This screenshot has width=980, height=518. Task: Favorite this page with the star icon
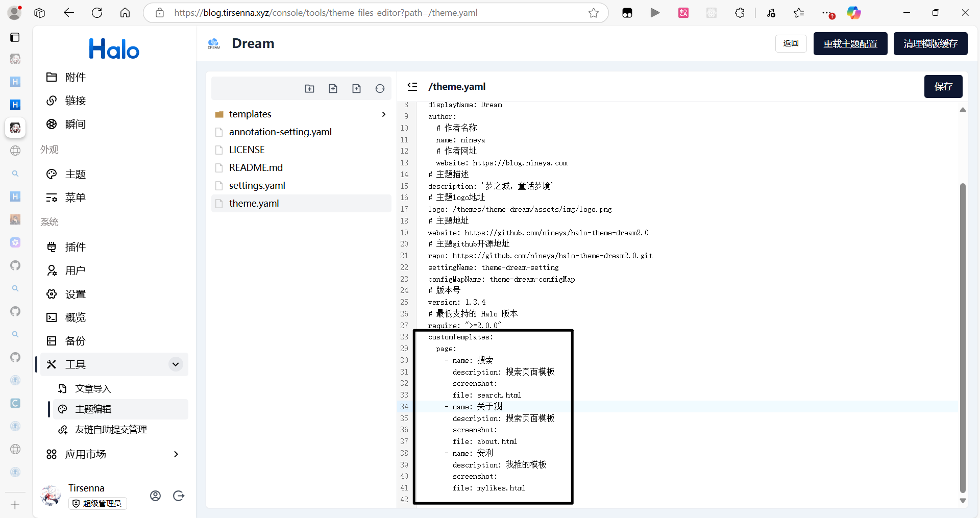pos(593,13)
